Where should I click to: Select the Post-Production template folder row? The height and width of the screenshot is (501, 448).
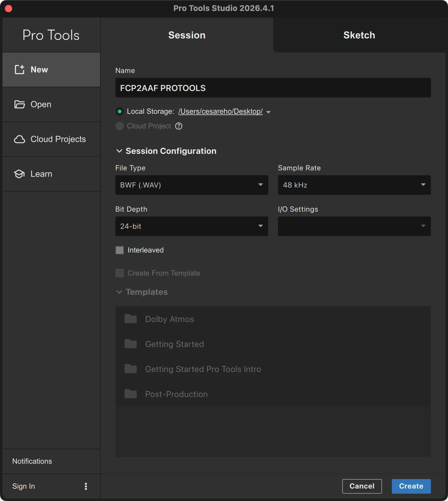tap(273, 394)
